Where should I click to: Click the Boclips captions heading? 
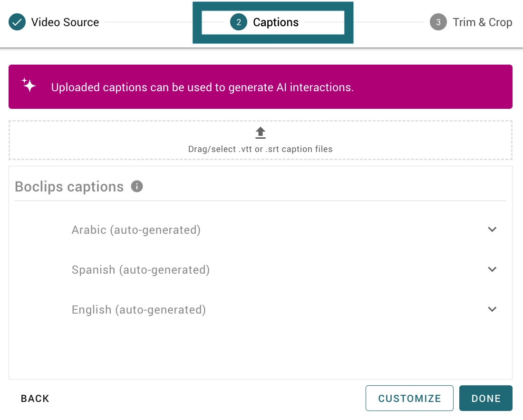[69, 187]
